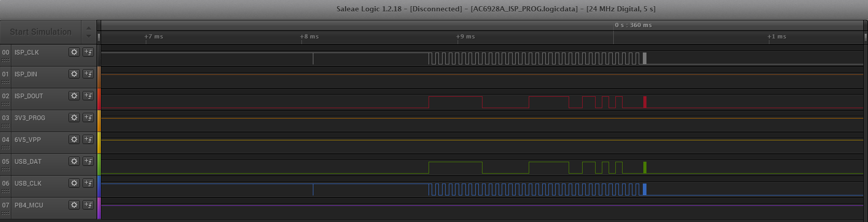Screen dimensions: 868x222
Task: Click channel number 00 label
Action: point(6,53)
